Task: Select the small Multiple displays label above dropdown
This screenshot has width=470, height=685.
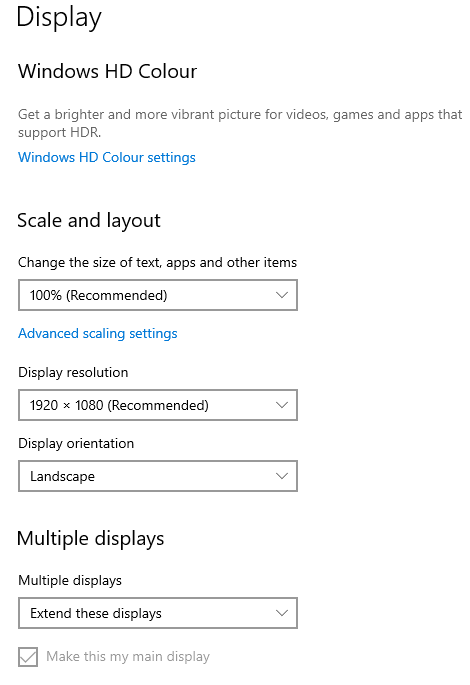Action: point(70,581)
